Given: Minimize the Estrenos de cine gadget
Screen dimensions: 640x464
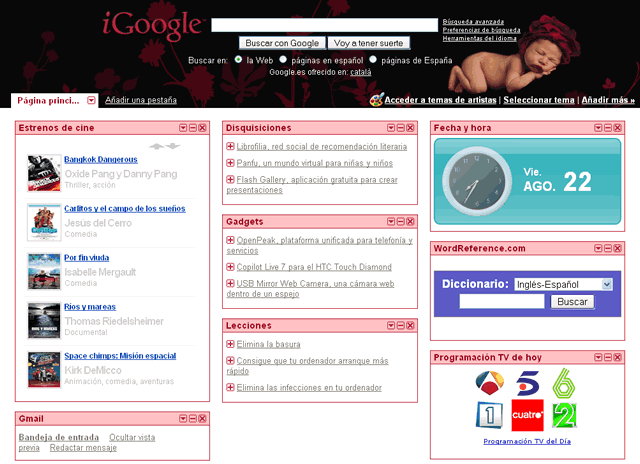Looking at the screenshot, I should pyautogui.click(x=193, y=128).
